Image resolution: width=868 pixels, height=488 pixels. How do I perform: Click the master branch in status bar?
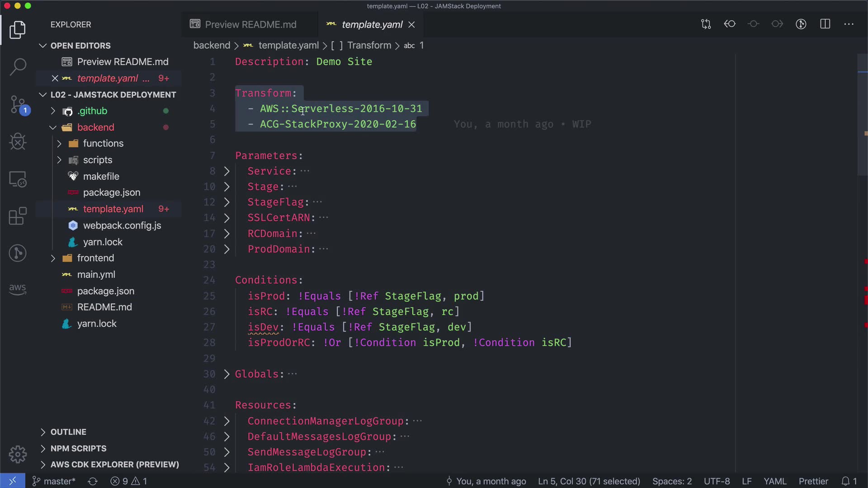pyautogui.click(x=54, y=481)
